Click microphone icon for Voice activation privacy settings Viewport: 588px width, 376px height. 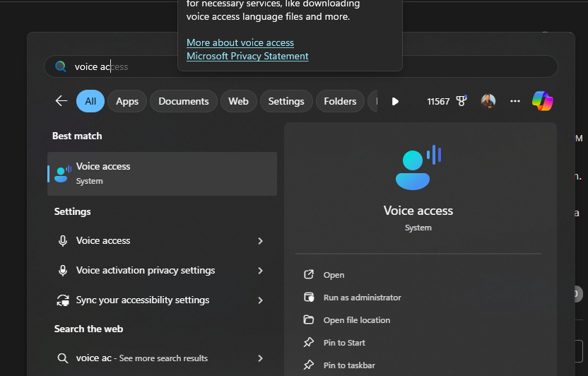pos(63,271)
